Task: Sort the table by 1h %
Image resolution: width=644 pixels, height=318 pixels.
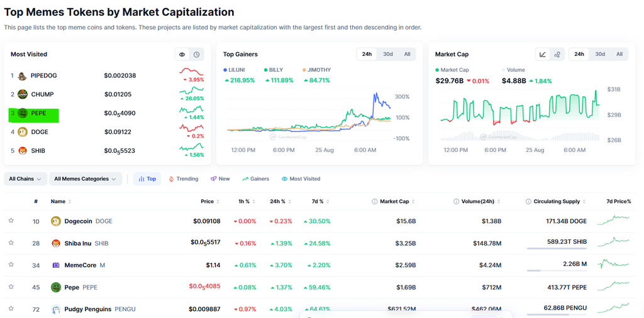Action: pyautogui.click(x=247, y=202)
